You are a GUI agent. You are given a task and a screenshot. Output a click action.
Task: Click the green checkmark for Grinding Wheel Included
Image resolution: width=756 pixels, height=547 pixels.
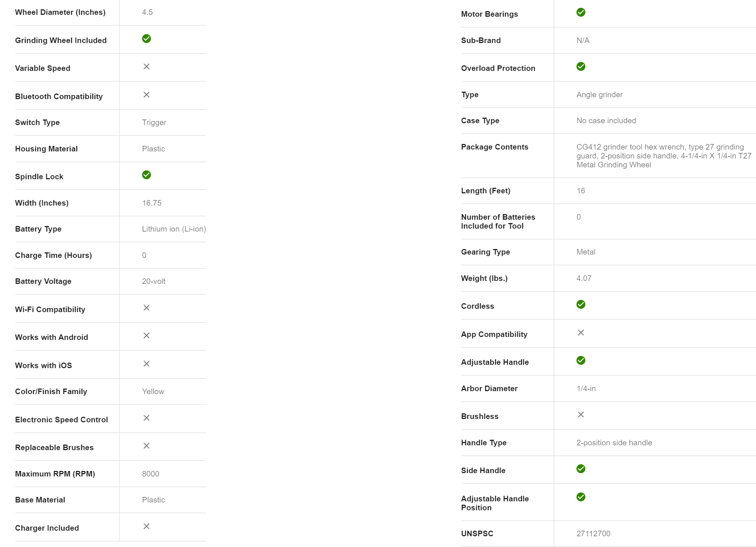147,39
